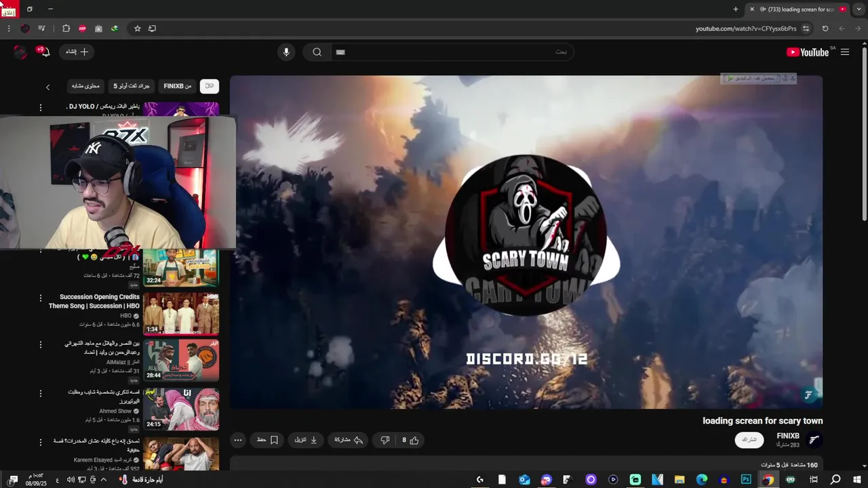Show hidden system tray icons

tap(103, 480)
